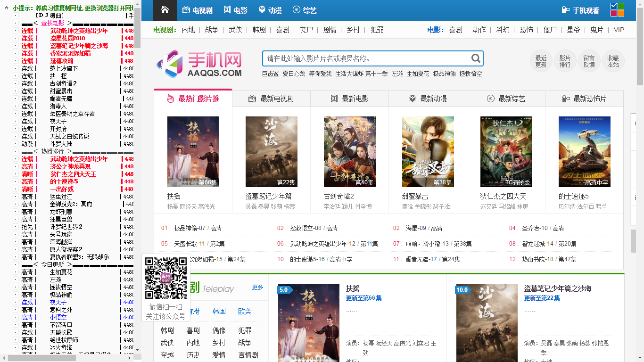Click the round 收藏本站 icon button
Image resolution: width=644 pixels, height=362 pixels.
(x=613, y=61)
